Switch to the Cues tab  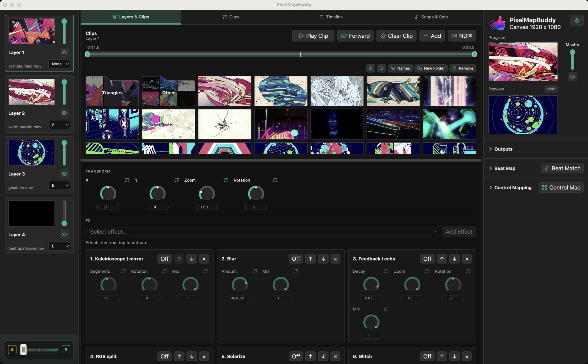coord(231,17)
